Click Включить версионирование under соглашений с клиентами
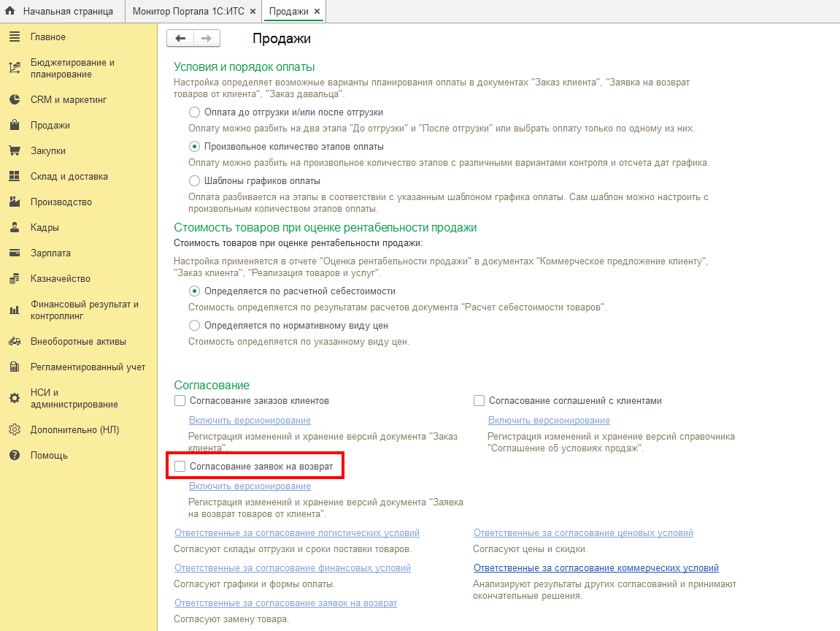Screen dimensions: 840x631 coord(549,421)
